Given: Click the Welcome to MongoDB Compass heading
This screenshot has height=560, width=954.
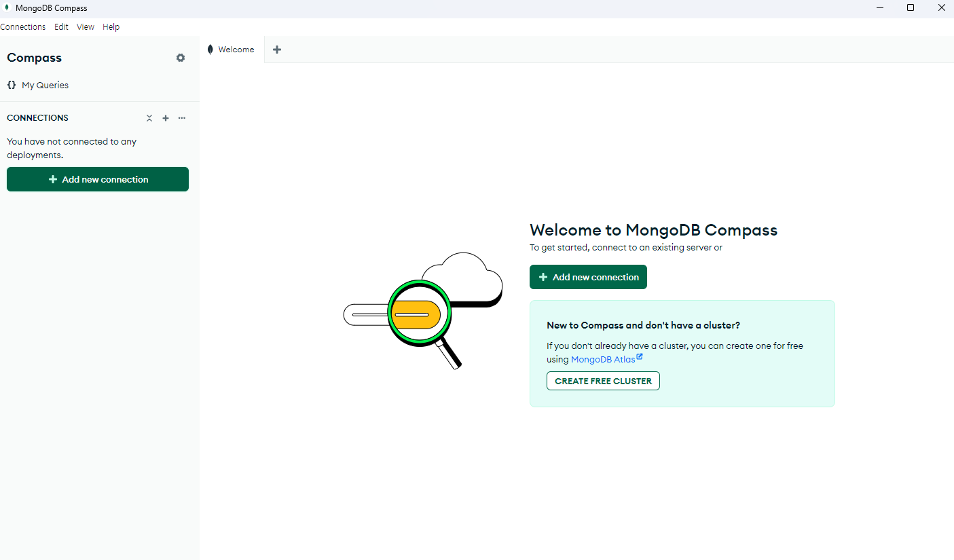Looking at the screenshot, I should pos(653,229).
